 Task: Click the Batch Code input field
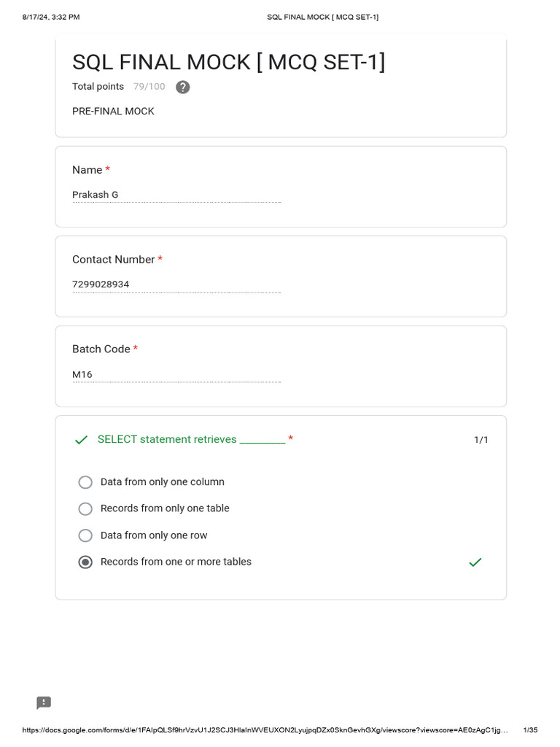(x=176, y=374)
